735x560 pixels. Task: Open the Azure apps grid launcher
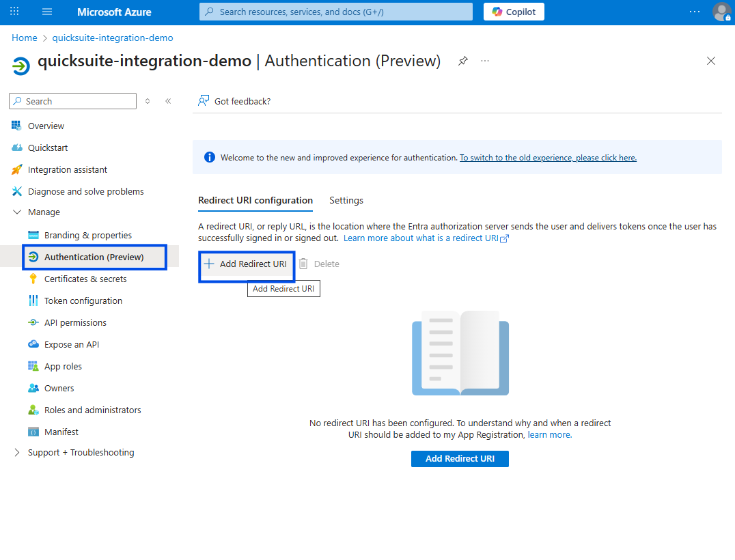click(x=14, y=12)
